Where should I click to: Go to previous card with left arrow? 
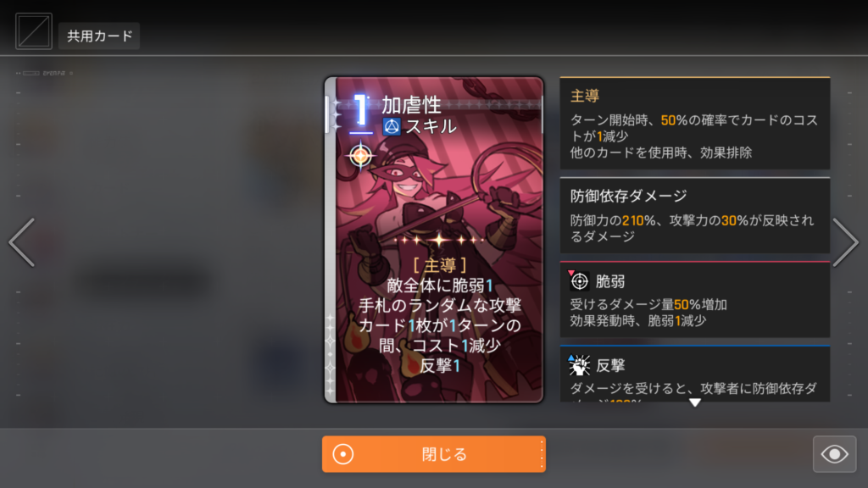[22, 242]
